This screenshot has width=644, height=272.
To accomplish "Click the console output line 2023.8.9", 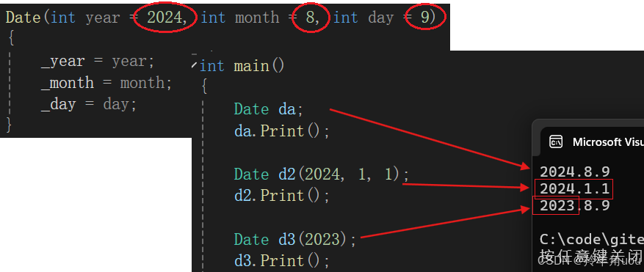I will tap(574, 205).
